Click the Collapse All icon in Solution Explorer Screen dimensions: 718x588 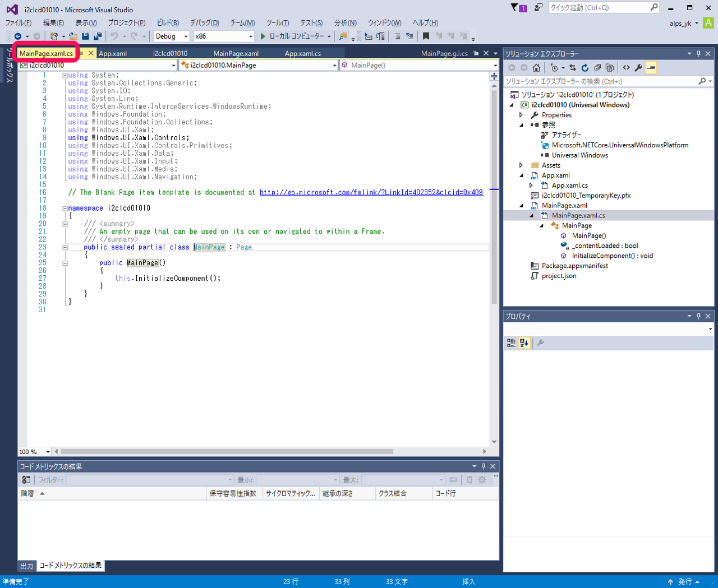click(x=597, y=68)
